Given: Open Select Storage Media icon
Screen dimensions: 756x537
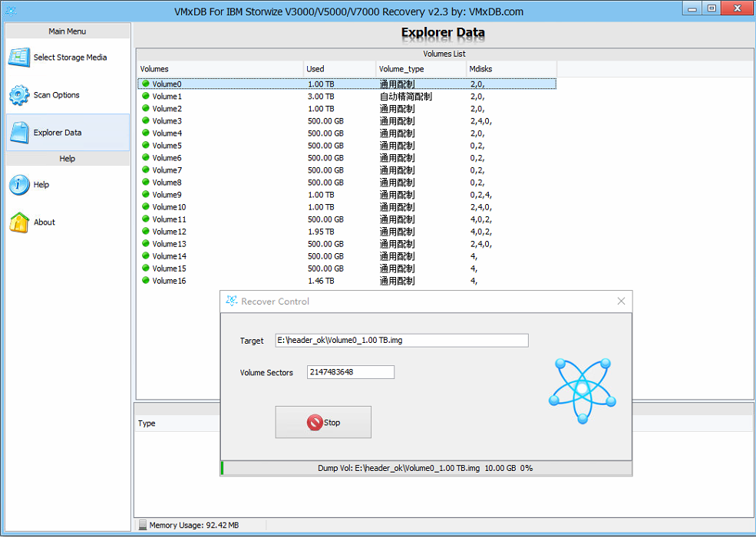Looking at the screenshot, I should point(19,58).
